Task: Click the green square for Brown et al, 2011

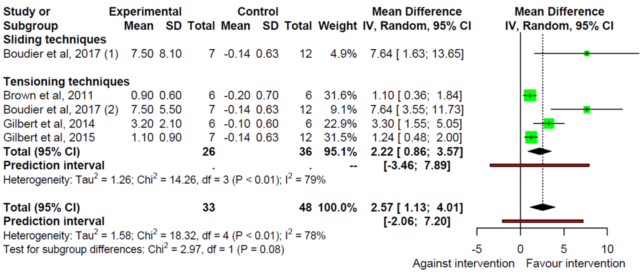Action: tap(530, 95)
